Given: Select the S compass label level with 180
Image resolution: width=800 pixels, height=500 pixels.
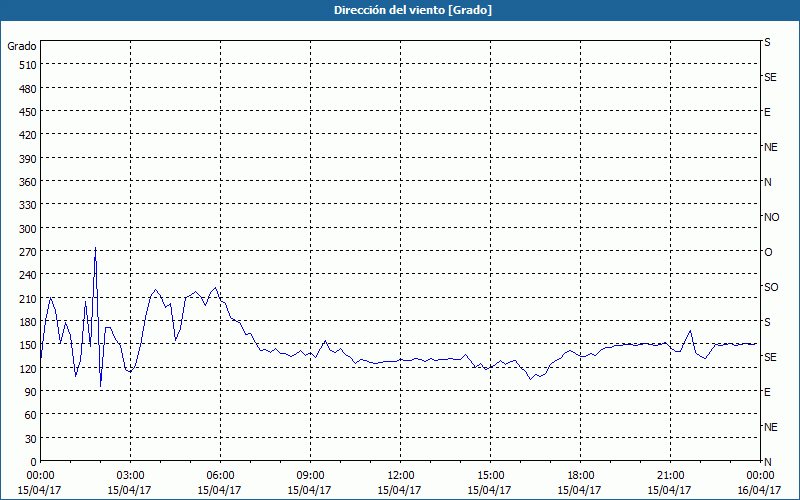Looking at the screenshot, I should tap(767, 322).
